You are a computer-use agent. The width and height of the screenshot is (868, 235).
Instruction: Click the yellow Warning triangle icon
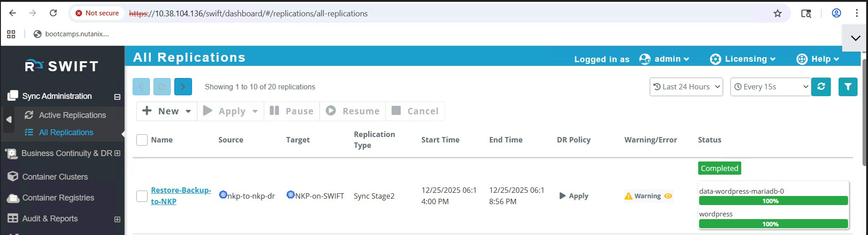(x=628, y=196)
